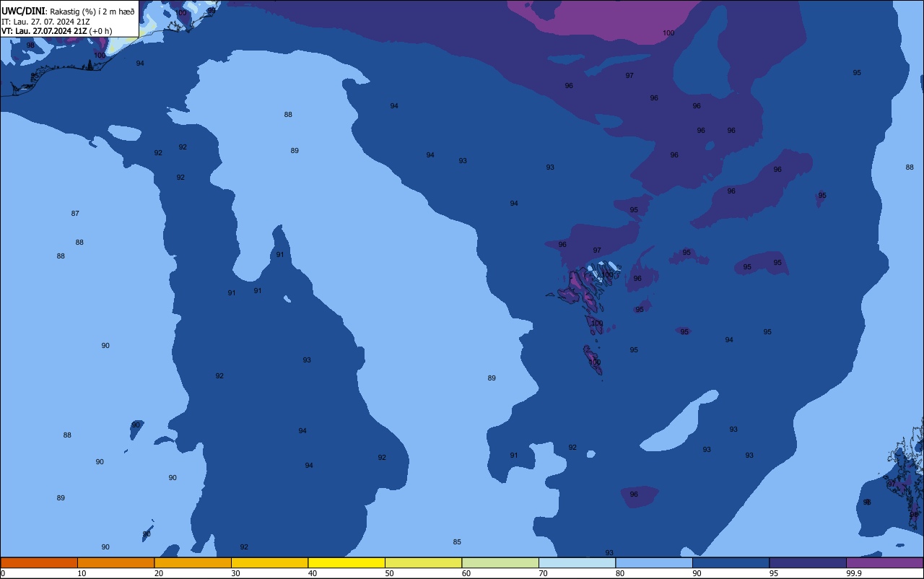Image resolution: width=924 pixels, height=579 pixels.
Task: Select the '60' legend scale label
Action: [466, 573]
